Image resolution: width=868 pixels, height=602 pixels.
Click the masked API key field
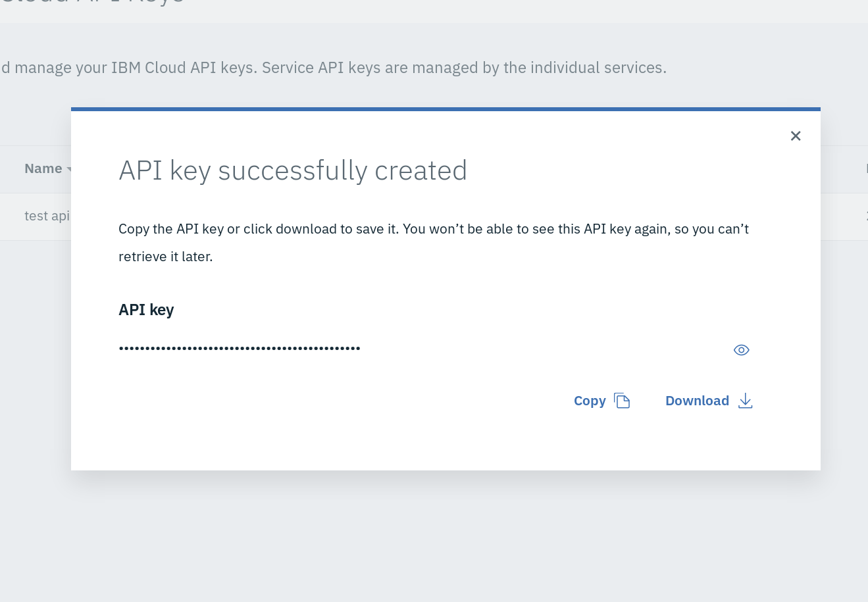click(240, 348)
